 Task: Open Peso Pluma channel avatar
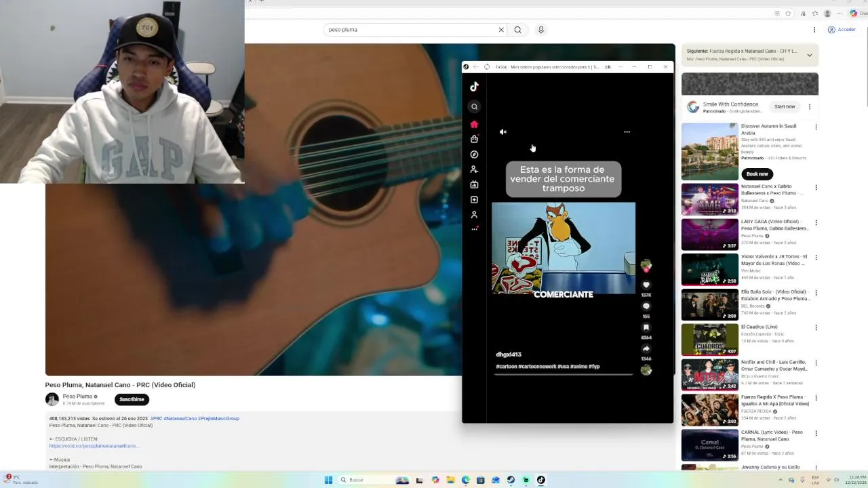coord(52,399)
